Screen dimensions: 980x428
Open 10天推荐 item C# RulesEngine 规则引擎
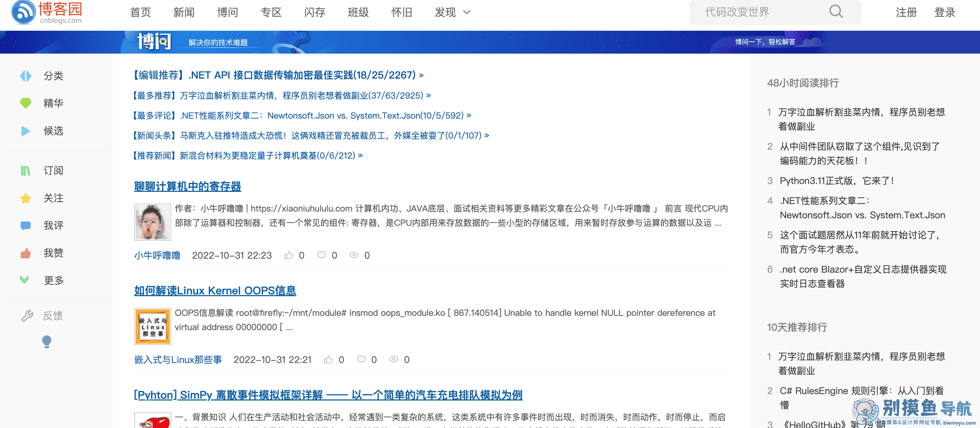tap(862, 398)
